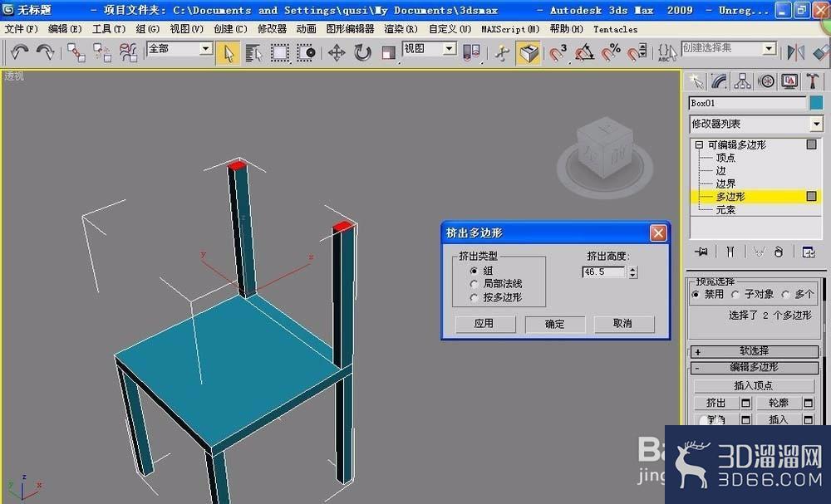Open the Display command panel tab

coord(789,81)
